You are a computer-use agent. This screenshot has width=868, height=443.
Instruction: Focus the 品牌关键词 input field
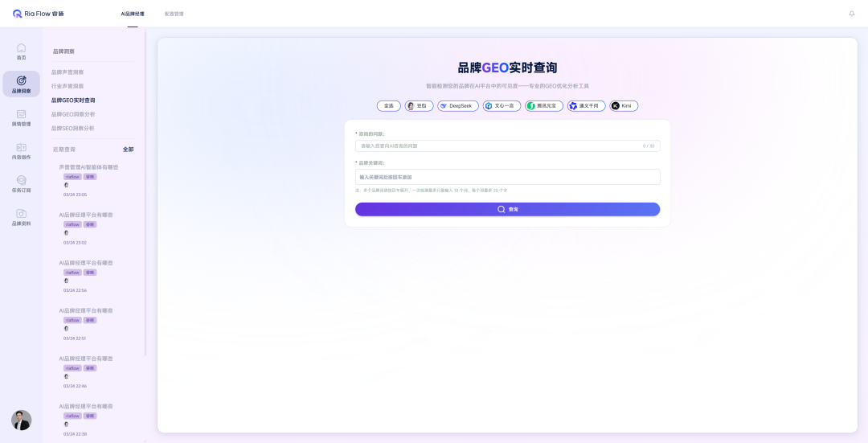(507, 177)
